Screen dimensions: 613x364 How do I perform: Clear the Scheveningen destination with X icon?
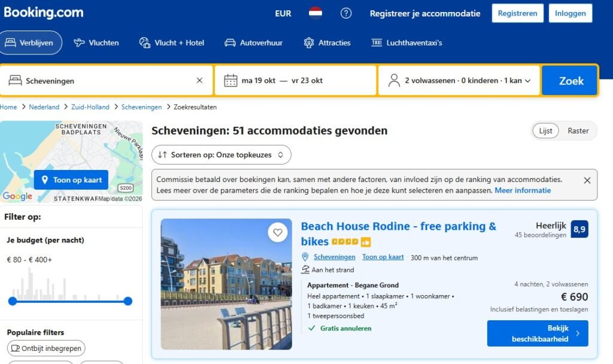point(199,80)
